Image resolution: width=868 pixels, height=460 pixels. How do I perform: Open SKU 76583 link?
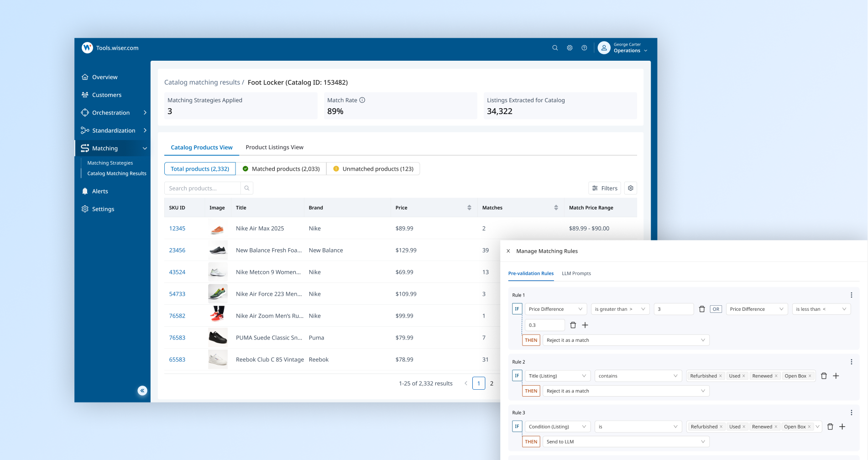(x=177, y=338)
